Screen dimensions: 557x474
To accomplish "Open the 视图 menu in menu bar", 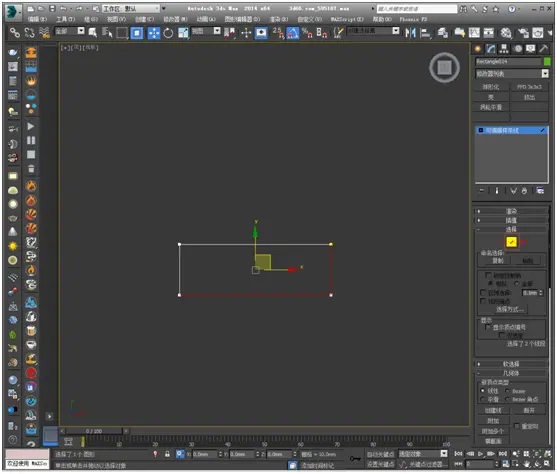I will pyautogui.click(x=116, y=19).
